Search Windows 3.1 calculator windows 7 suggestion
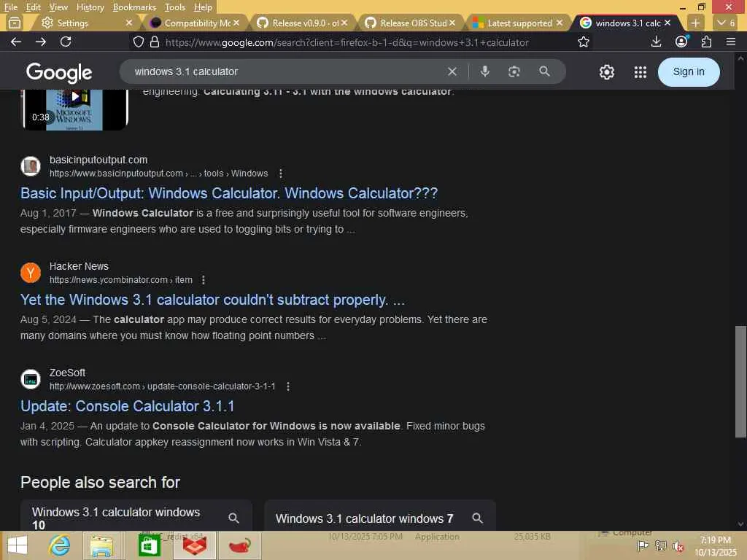Viewport: 747px width, 560px height. pos(379,517)
